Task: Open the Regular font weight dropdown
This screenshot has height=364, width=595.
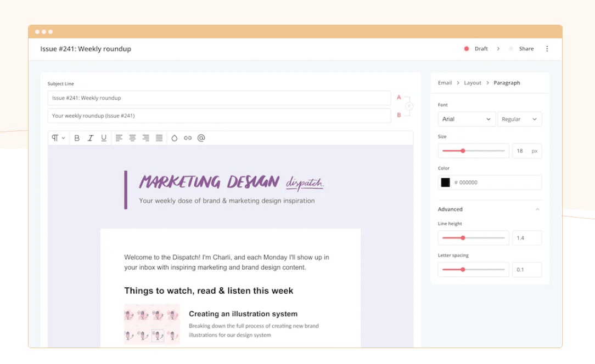Action: tap(519, 119)
